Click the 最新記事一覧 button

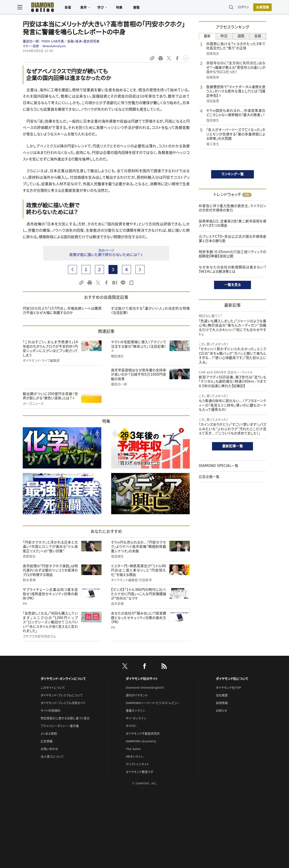233,446
